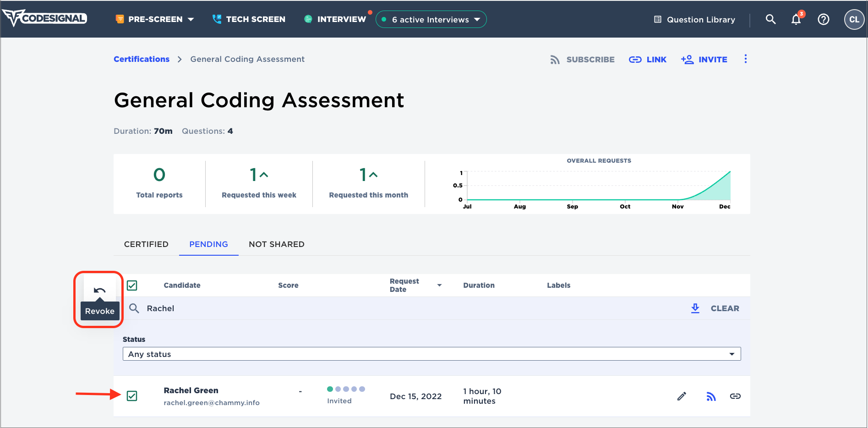Open the Interview section
Screen dimensions: 868x428
335,19
